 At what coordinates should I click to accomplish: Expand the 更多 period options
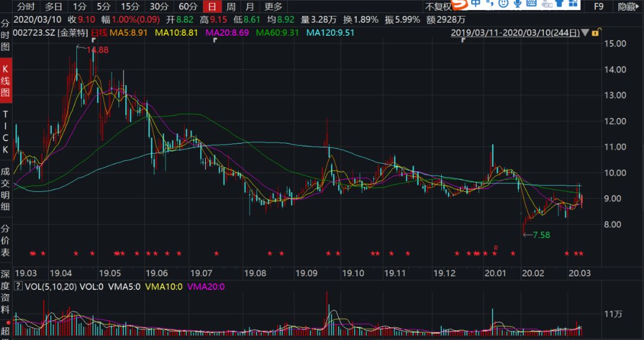pos(273,7)
